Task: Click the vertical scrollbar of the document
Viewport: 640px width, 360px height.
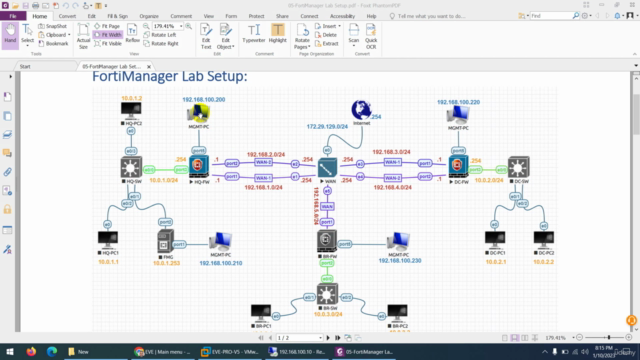Action: point(636,114)
